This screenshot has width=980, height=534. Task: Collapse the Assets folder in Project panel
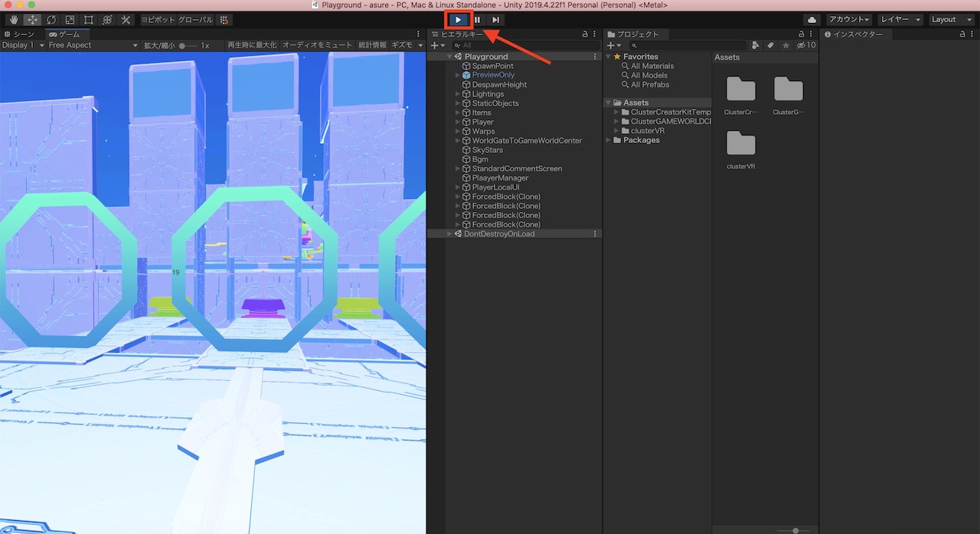(x=608, y=102)
